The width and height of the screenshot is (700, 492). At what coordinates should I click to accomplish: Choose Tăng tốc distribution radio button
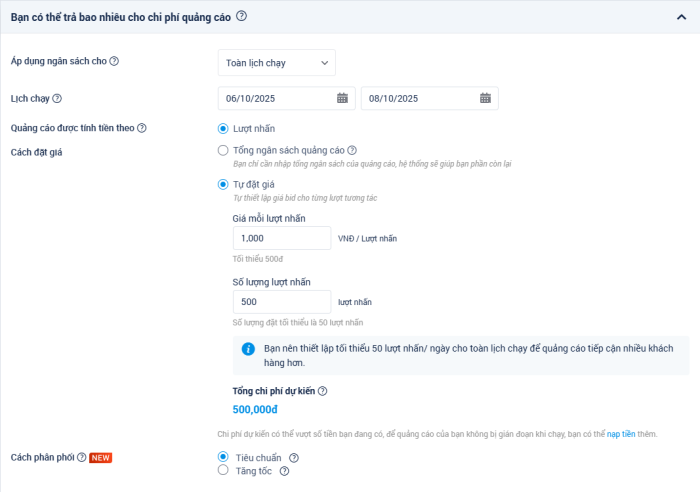point(223,470)
